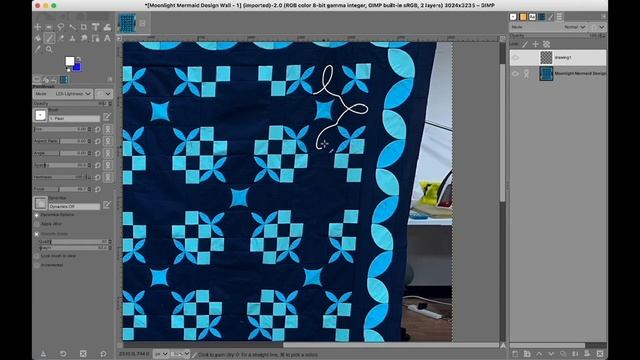Select the Color Picker tool
Viewport: 640px width, 360px height.
[x=38, y=50]
